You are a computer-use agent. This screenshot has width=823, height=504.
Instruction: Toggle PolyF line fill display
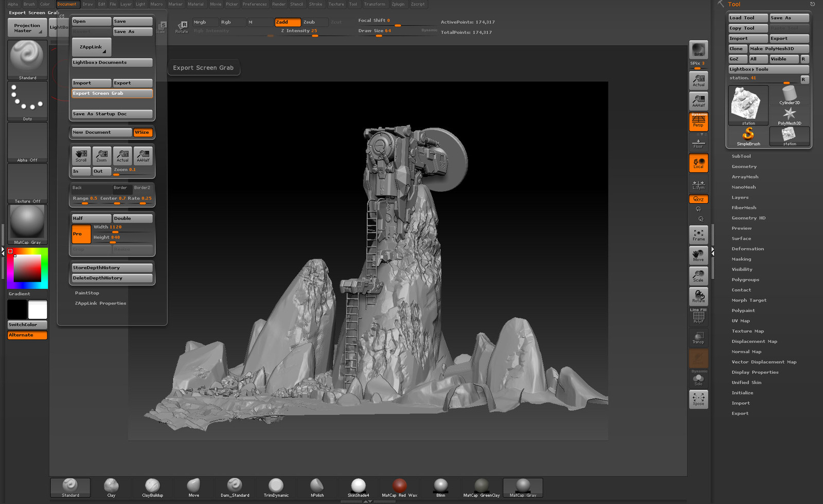click(x=699, y=316)
